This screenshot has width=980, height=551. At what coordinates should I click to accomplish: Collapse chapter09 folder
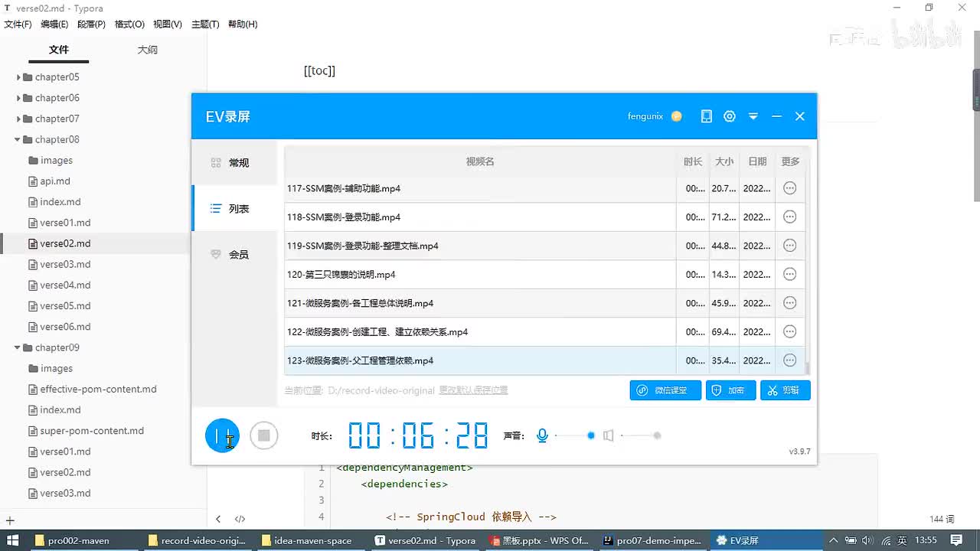pyautogui.click(x=18, y=347)
